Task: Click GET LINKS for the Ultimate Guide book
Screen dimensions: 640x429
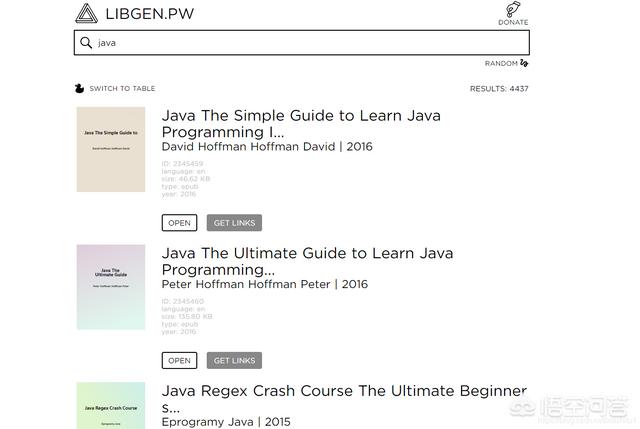Action: (x=234, y=360)
